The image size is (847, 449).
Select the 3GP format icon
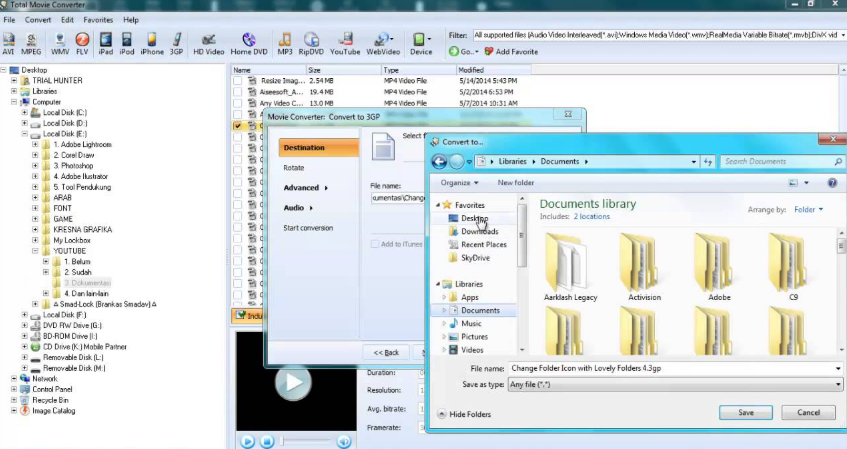[x=176, y=44]
